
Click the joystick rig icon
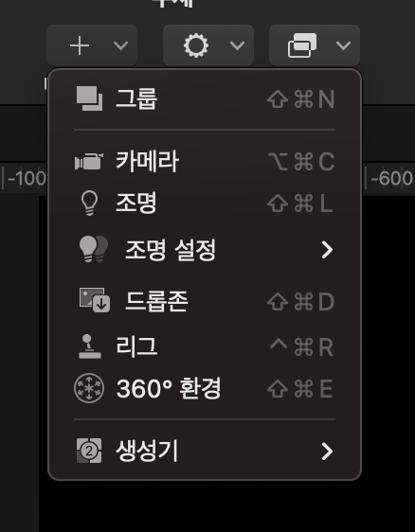point(90,346)
